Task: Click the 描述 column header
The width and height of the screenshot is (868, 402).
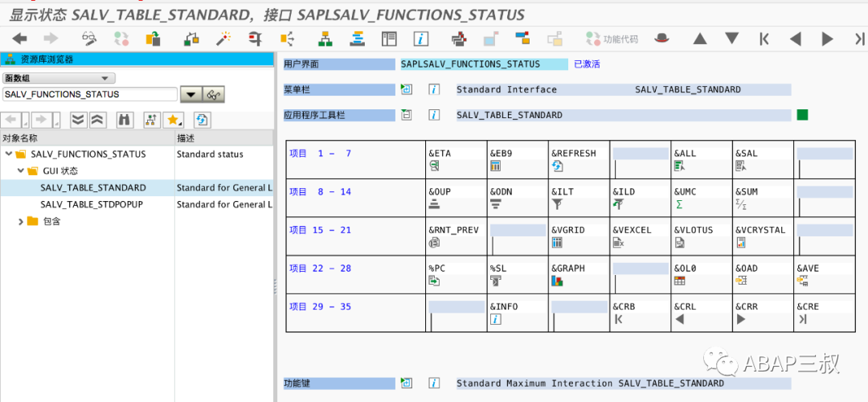Action: 225,137
